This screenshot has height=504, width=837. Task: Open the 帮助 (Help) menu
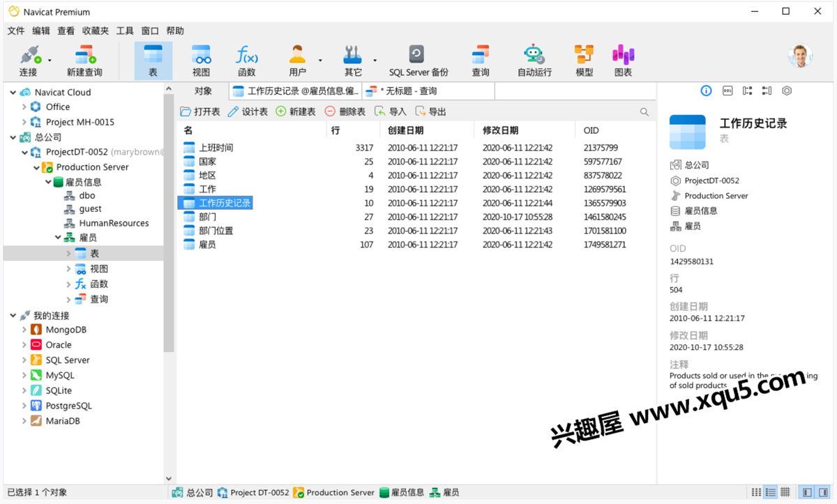tap(175, 31)
